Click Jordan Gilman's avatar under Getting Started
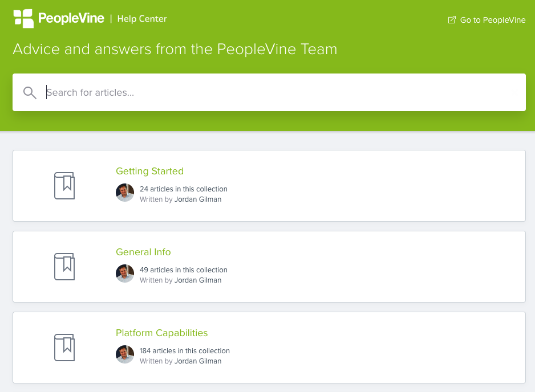Screen dimensions: 535x392 point(125,193)
